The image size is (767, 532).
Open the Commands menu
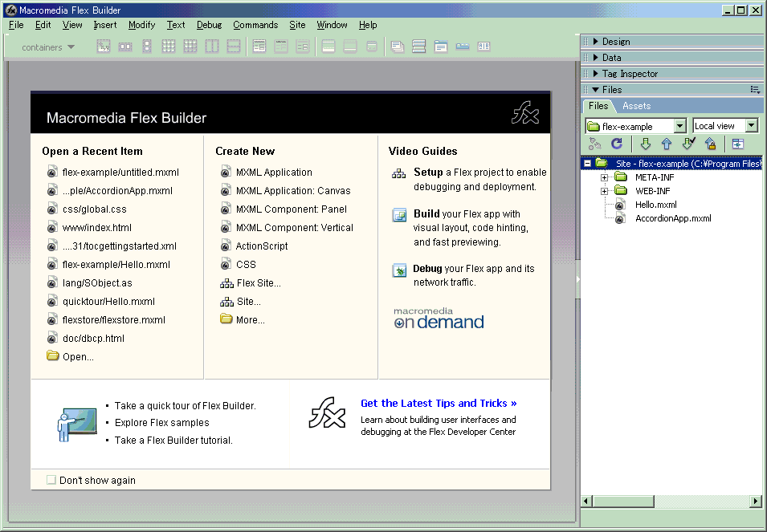click(x=255, y=25)
